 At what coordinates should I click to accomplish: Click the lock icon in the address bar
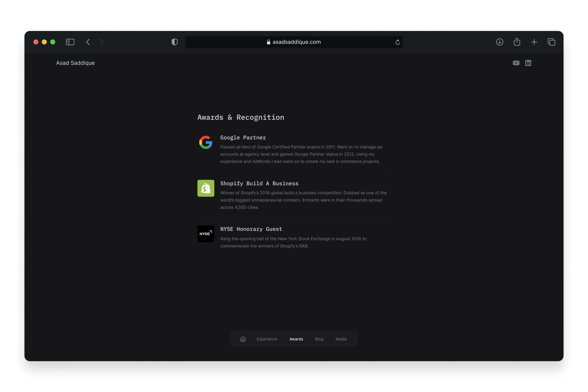[269, 42]
